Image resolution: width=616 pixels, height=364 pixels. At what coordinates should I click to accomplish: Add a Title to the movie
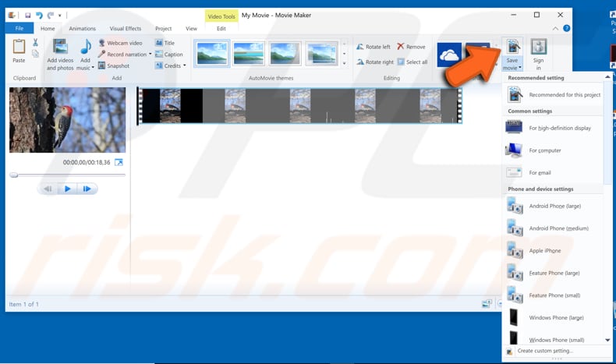click(165, 43)
